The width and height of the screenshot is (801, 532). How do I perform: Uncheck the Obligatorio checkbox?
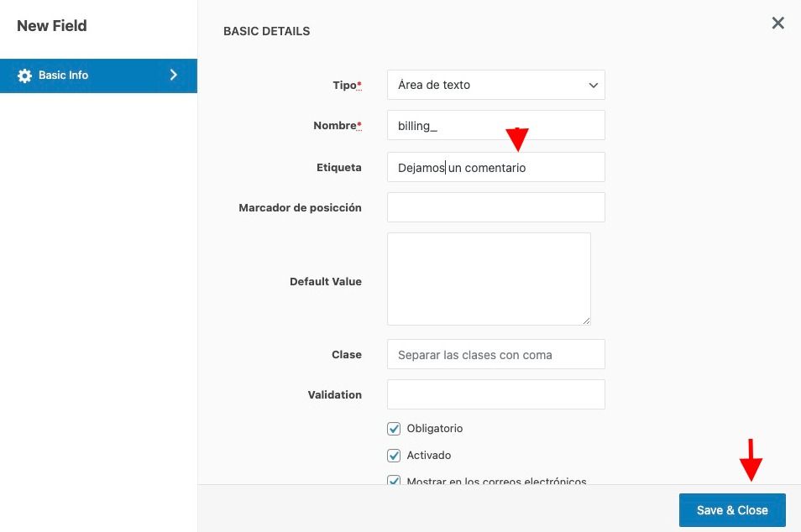(x=394, y=428)
